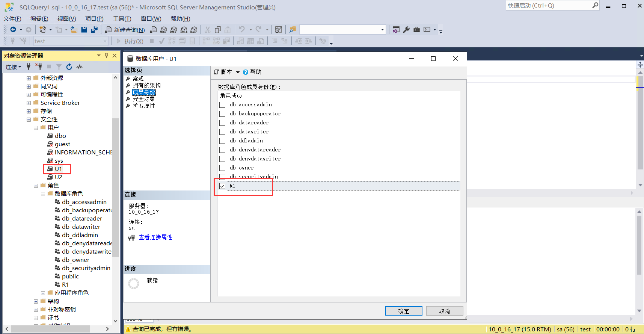Select the 安全对象 securables page
This screenshot has width=644, height=334.
tap(143, 99)
